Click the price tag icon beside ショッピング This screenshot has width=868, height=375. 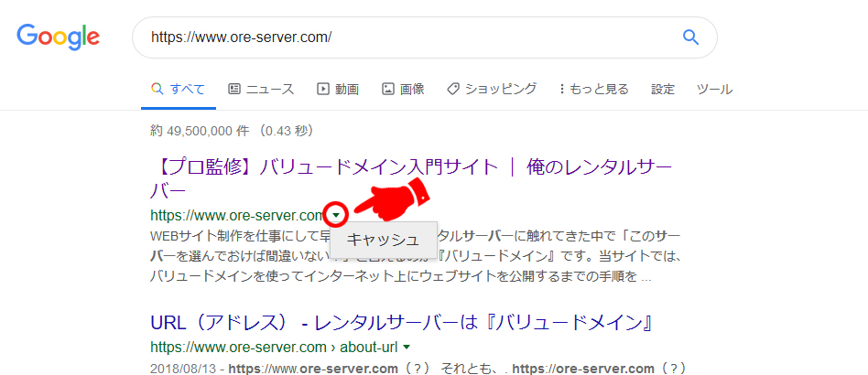pos(453,89)
